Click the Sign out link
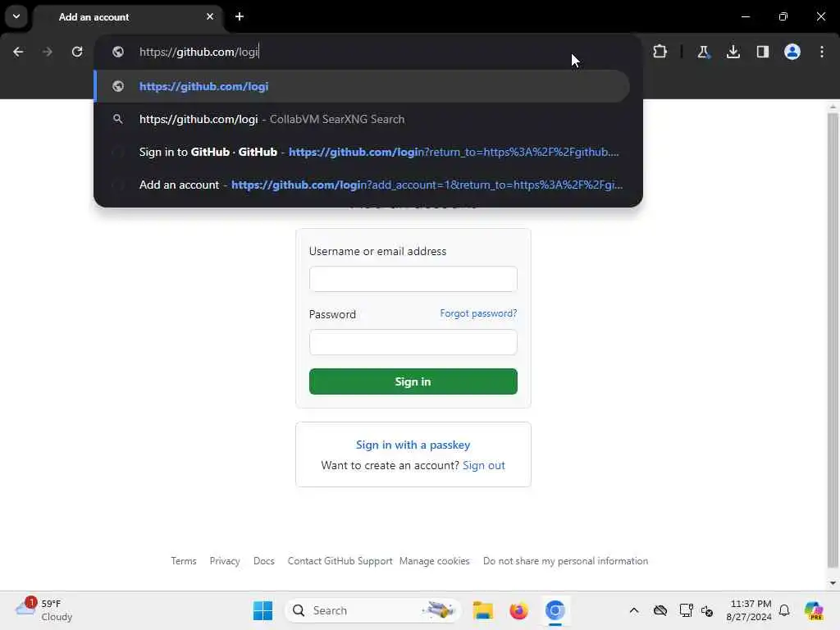Screen dimensions: 840x630 coord(484,465)
